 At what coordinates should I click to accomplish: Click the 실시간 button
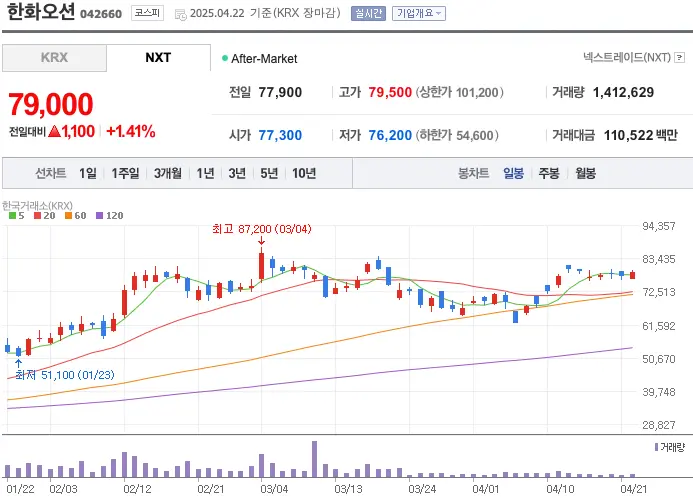point(368,13)
